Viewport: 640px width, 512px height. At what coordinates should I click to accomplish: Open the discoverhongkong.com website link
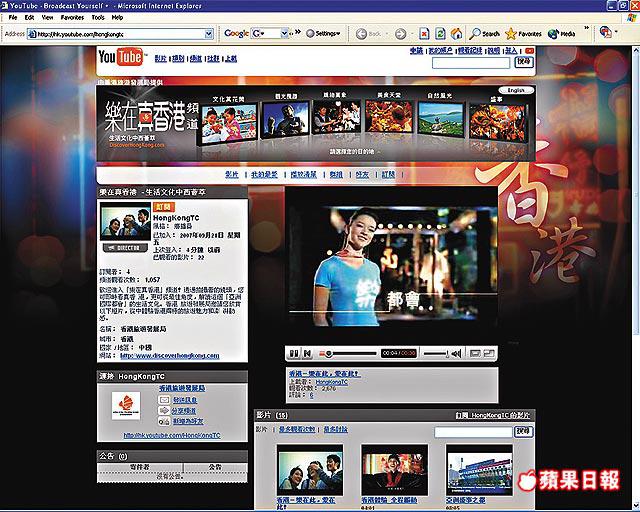pyautogui.click(x=170, y=356)
